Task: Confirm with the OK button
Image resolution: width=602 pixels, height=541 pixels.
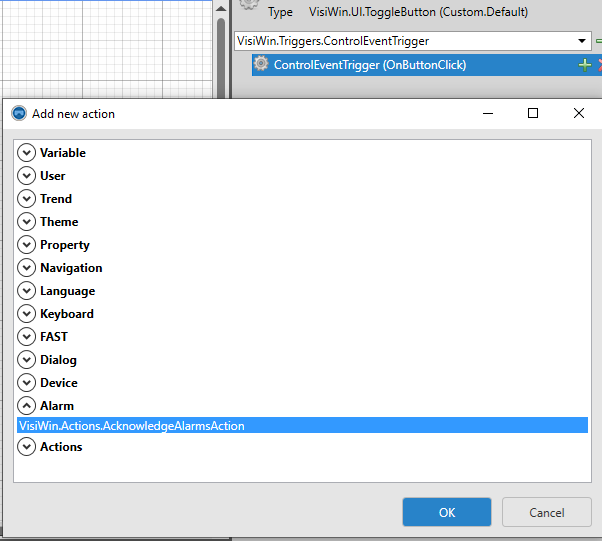Action: pyautogui.click(x=447, y=512)
